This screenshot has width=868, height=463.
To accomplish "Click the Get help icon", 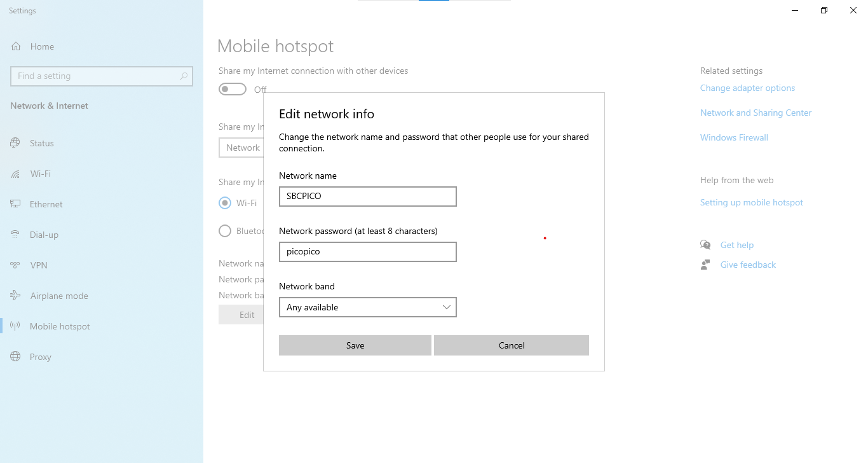I will (705, 244).
